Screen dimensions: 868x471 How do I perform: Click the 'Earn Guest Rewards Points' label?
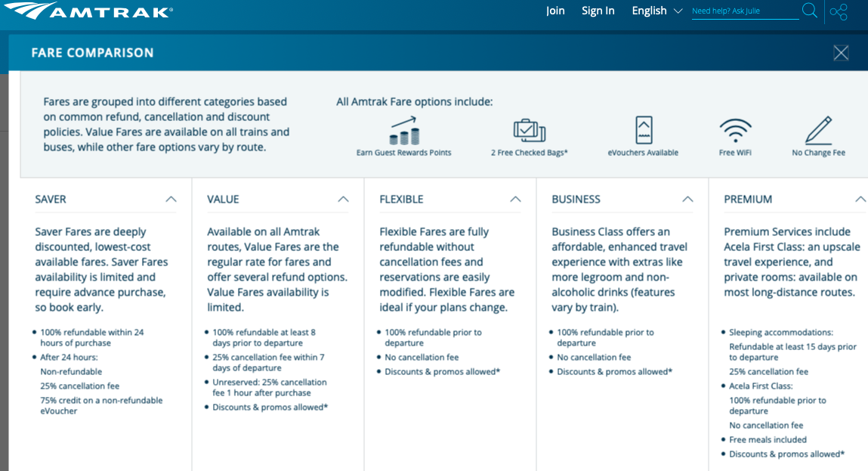pos(404,153)
